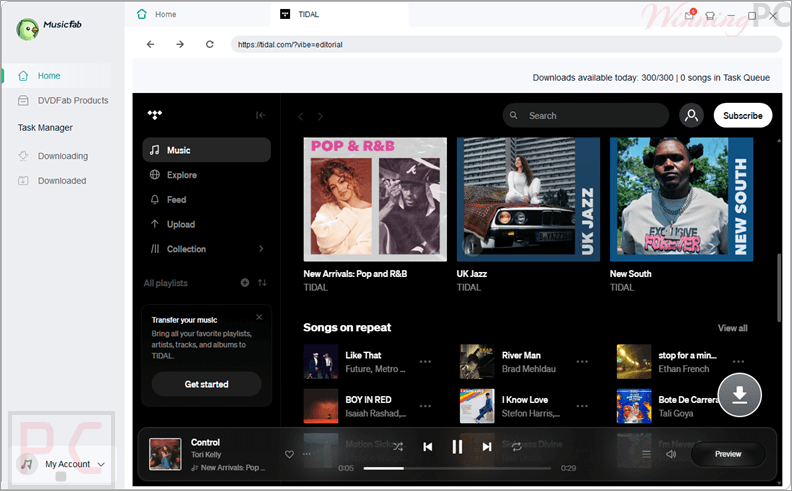The image size is (792, 491).
Task: Open more options for stop for a min
Action: pyautogui.click(x=738, y=362)
